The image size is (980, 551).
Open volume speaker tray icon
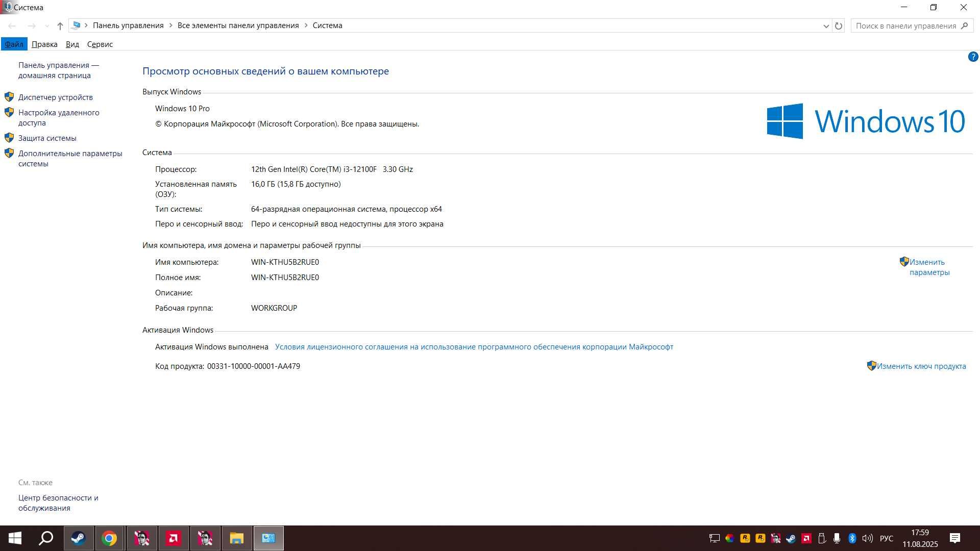[x=867, y=538]
